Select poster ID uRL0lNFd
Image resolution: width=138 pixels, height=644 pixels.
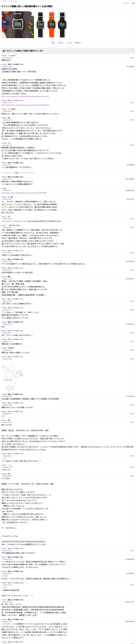click(x=130, y=573)
